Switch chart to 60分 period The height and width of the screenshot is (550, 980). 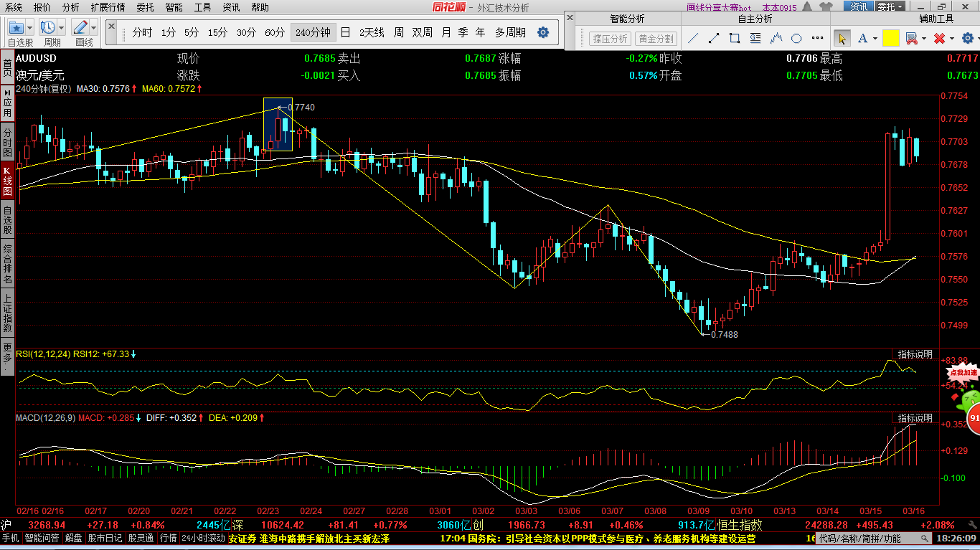pyautogui.click(x=275, y=32)
